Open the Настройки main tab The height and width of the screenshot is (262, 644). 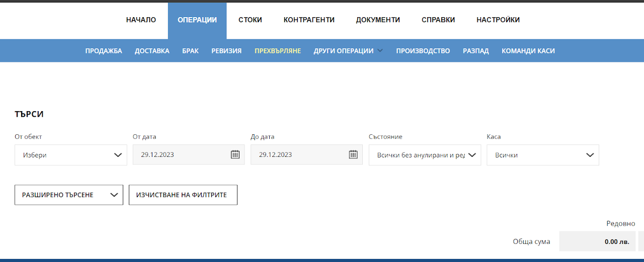pos(498,20)
